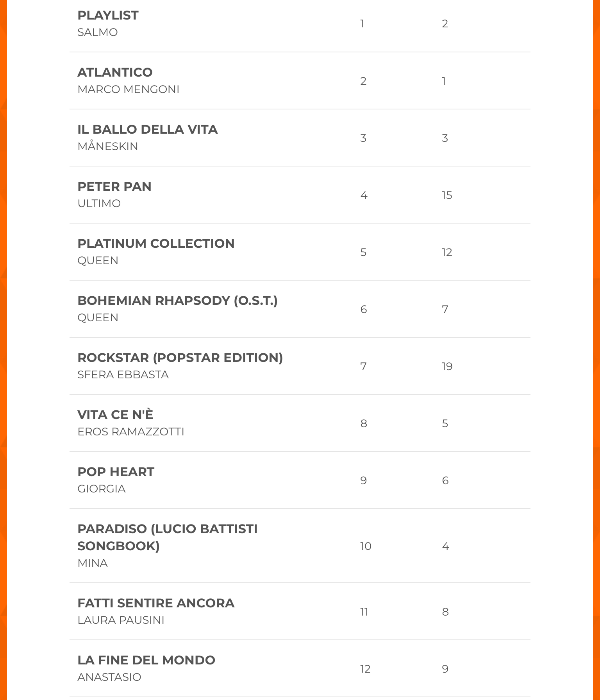600x700 pixels.
Task: Select LA FINE DEL MONDO title
Action: click(x=146, y=660)
